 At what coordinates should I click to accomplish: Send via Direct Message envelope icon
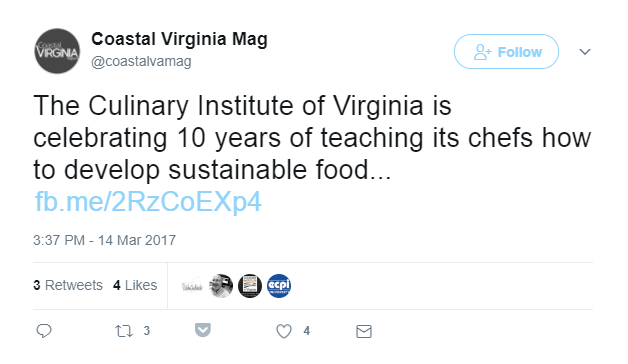tap(364, 332)
